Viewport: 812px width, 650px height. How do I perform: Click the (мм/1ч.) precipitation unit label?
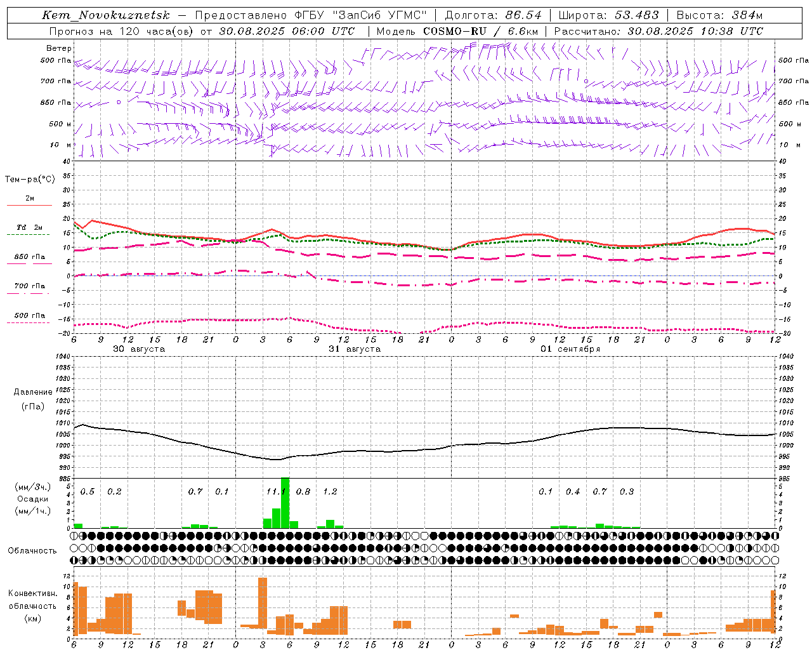pyautogui.click(x=33, y=511)
